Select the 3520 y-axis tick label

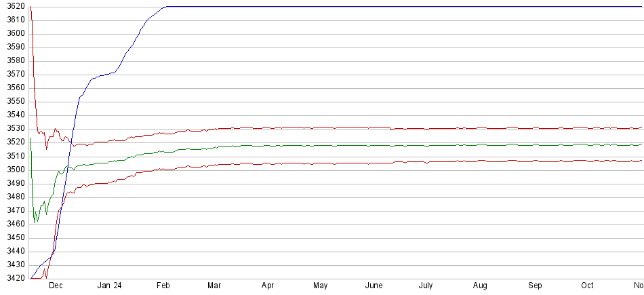pos(15,142)
